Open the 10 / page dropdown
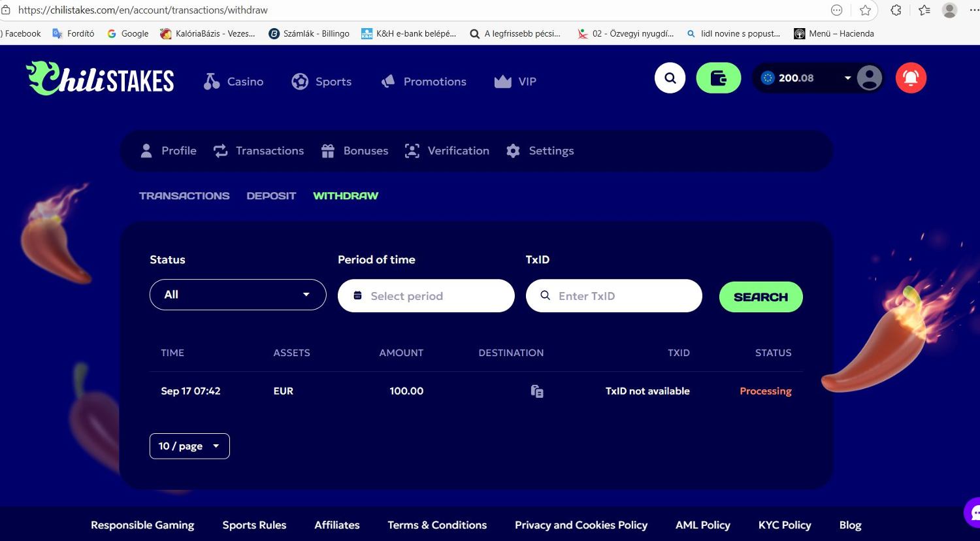 pyautogui.click(x=189, y=446)
